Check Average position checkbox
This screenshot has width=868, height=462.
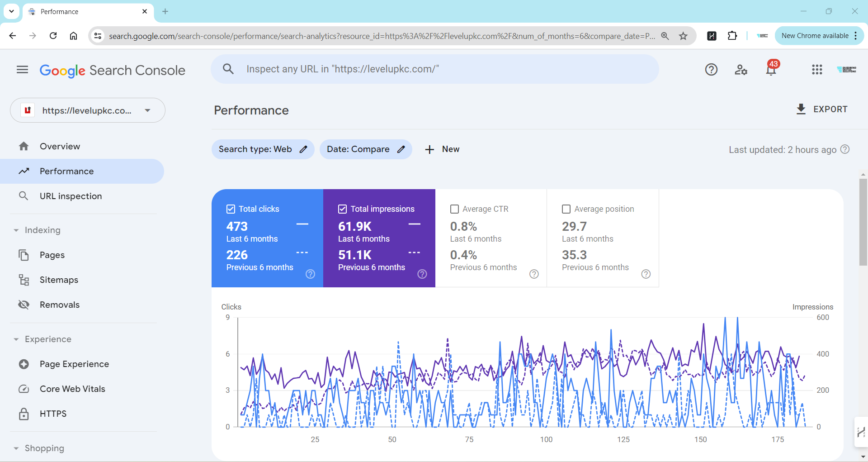566,209
